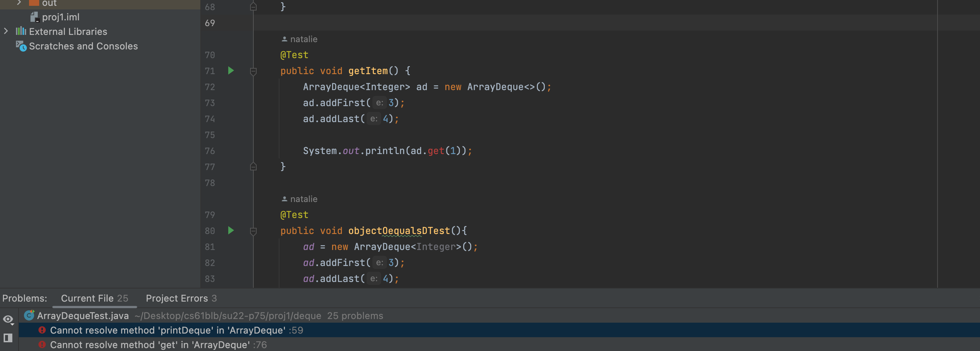Expand the External Libraries tree node
This screenshot has width=980, height=351.
(6, 31)
